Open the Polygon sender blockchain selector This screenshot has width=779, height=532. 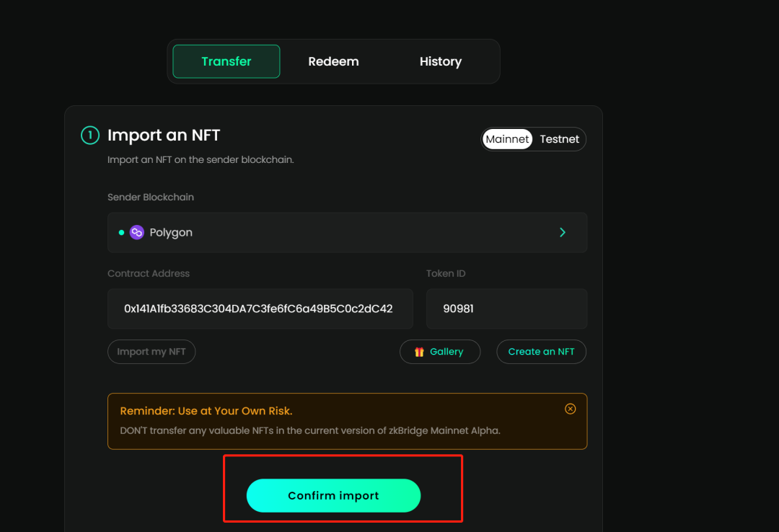click(x=346, y=232)
